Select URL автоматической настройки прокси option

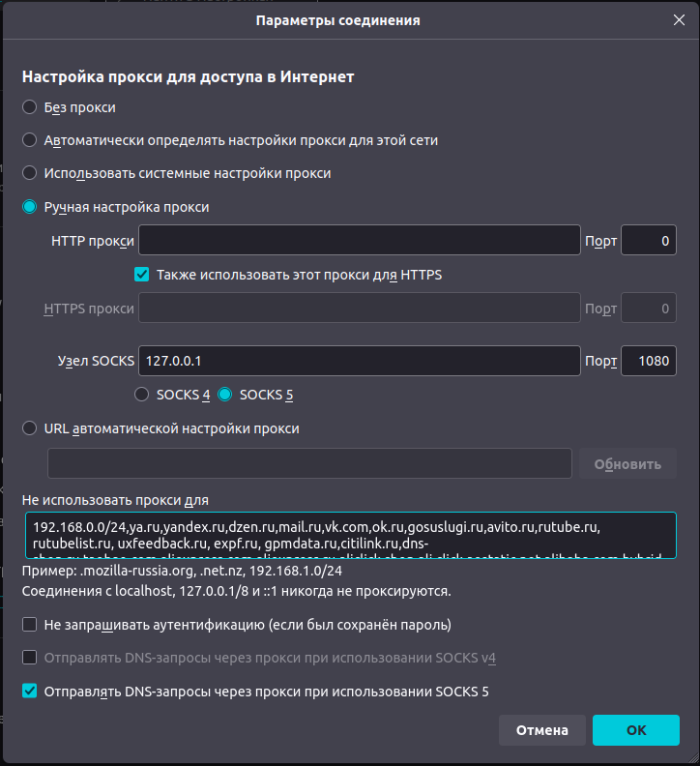coord(30,428)
